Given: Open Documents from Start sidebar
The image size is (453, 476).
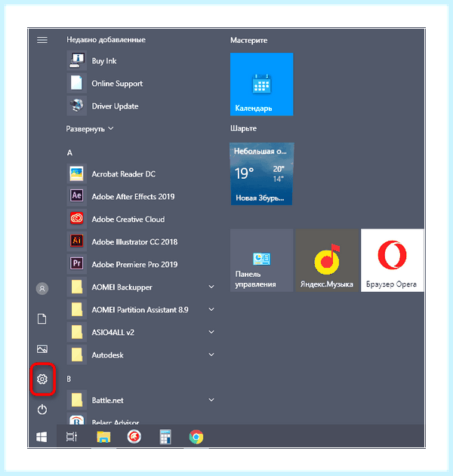Looking at the screenshot, I should [42, 319].
